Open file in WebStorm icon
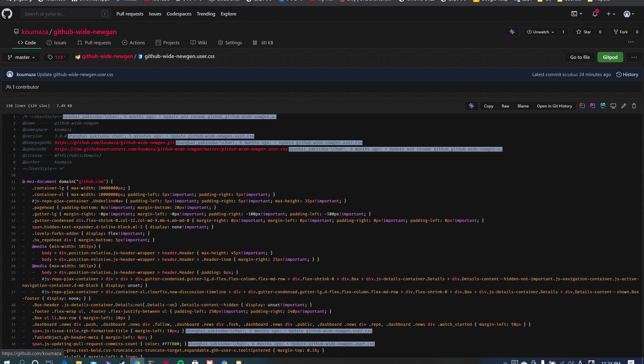 (x=603, y=106)
